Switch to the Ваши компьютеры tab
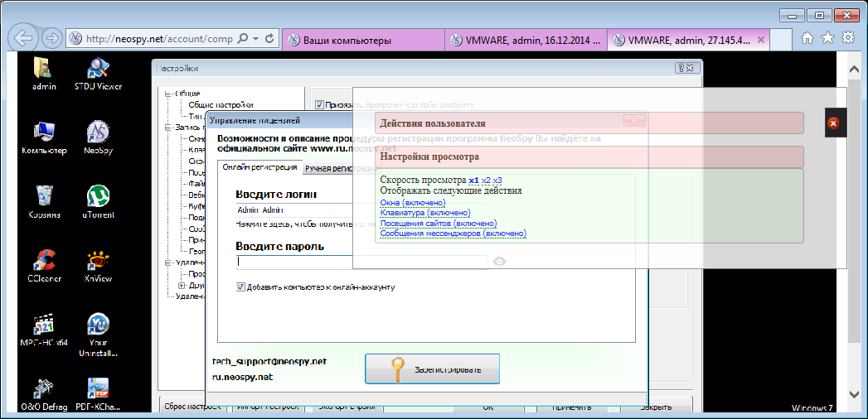This screenshot has width=868, height=419. pos(363,41)
